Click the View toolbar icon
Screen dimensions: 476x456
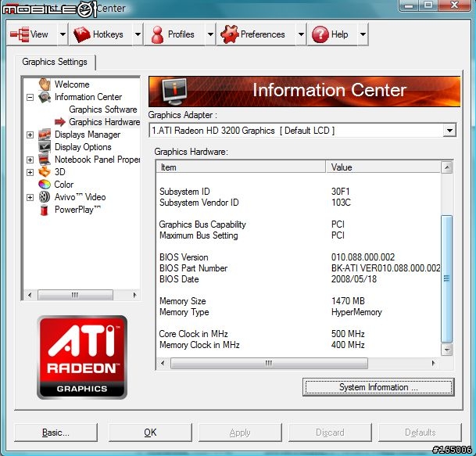[20, 34]
